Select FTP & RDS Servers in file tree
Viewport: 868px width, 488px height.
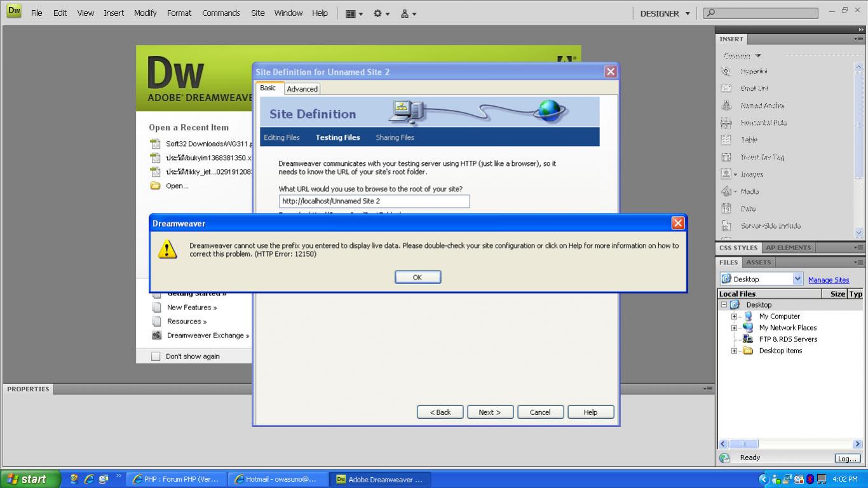788,339
